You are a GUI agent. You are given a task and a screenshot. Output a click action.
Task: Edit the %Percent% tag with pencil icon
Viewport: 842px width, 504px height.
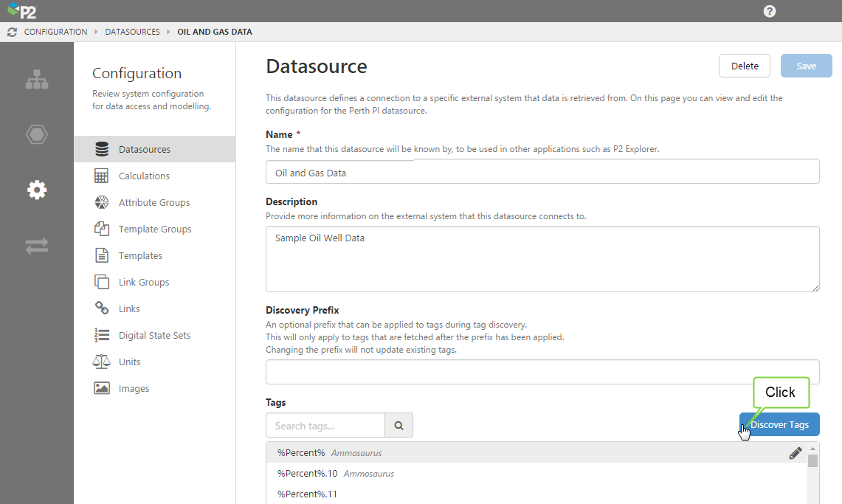click(795, 453)
